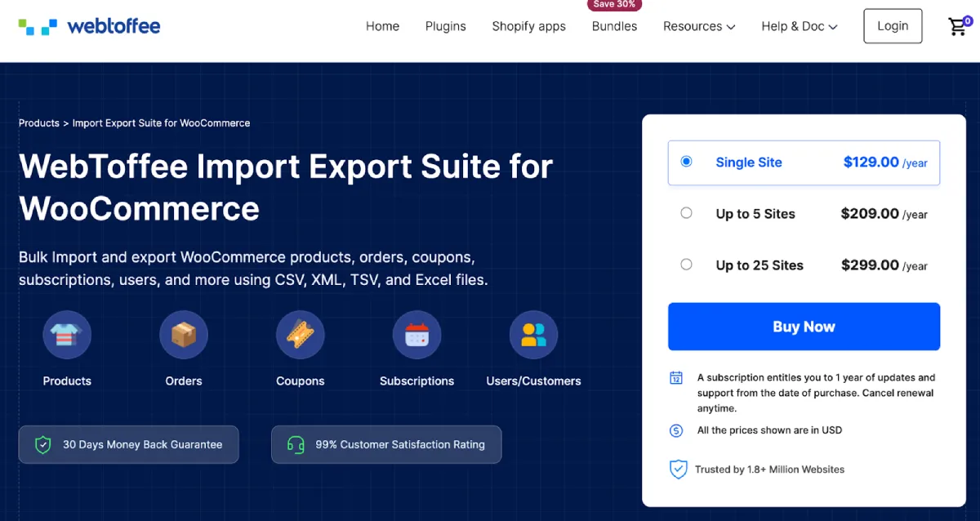Click the dollar icon beside USD note

(x=676, y=430)
